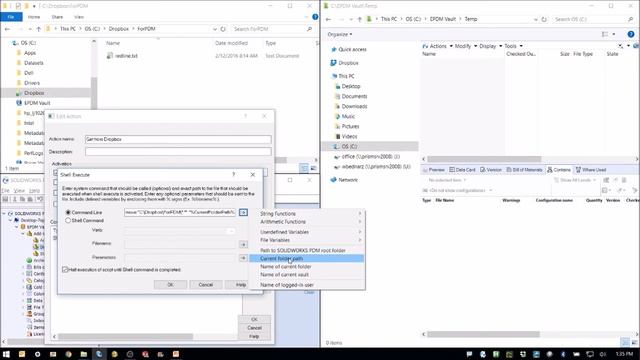Expand address history dropdown in ForPDM window
Screen dimensions: 640x360
(x=215, y=29)
